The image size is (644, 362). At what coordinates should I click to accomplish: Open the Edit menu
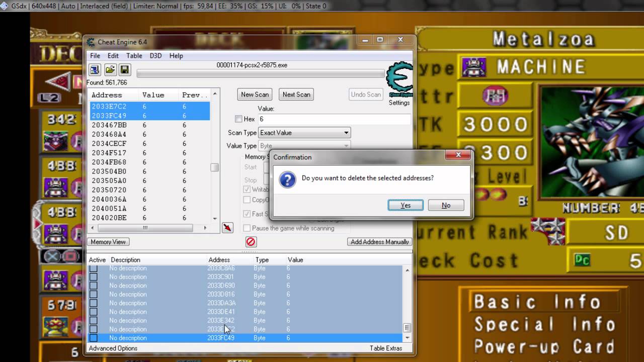click(x=113, y=56)
